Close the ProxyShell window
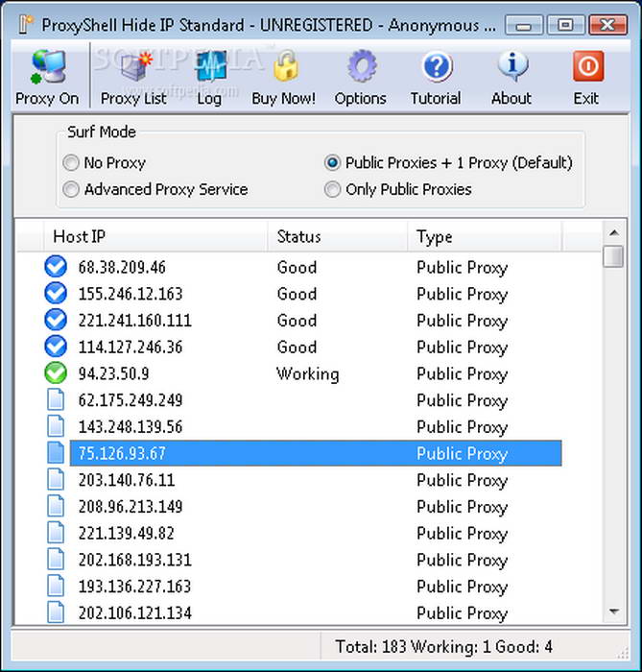 [x=607, y=25]
